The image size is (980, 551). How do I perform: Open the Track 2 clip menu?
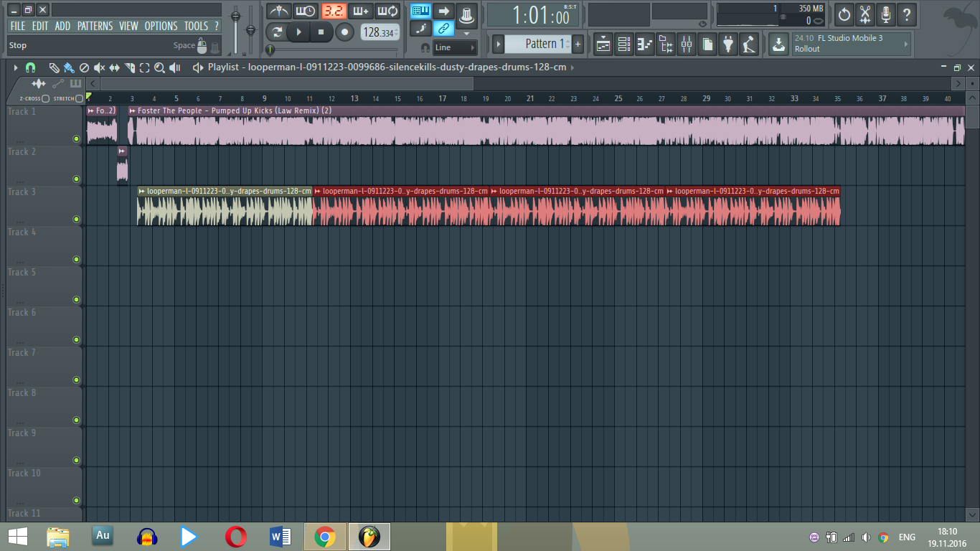[x=122, y=151]
